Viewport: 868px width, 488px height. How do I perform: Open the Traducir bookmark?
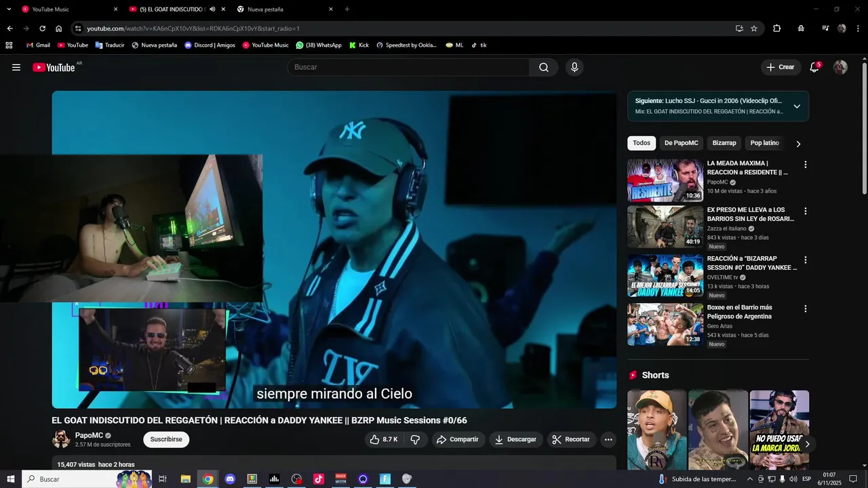[110, 45]
